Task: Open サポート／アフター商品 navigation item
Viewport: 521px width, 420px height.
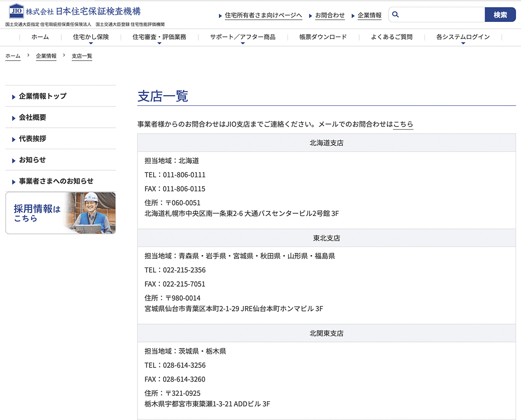Action: [x=242, y=37]
